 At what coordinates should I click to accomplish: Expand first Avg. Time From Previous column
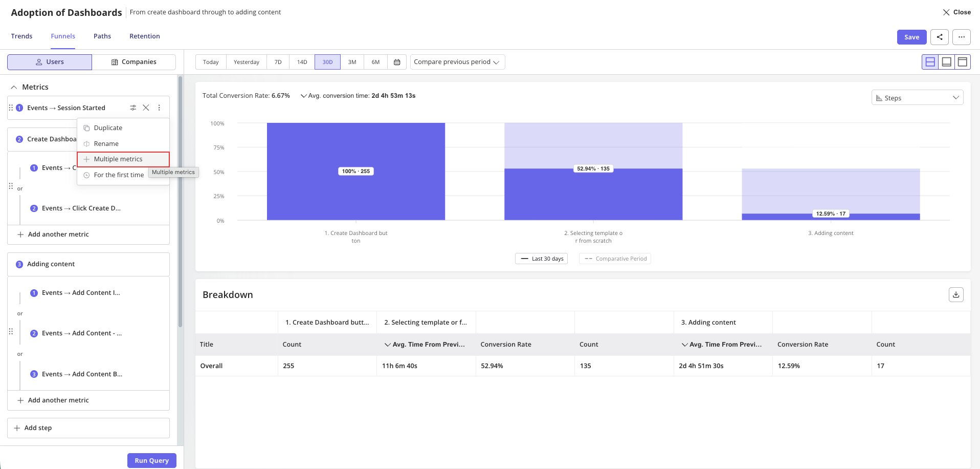click(388, 345)
